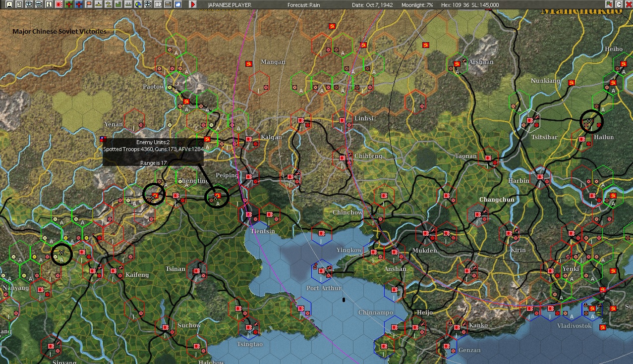Select the red plane on blue background icon
The image size is (633, 364).
[78, 4]
